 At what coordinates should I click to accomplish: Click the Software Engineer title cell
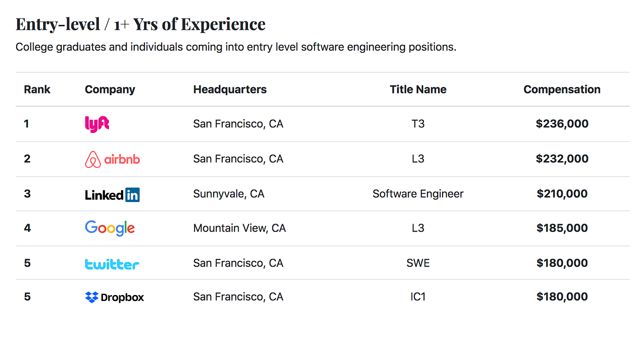tap(418, 194)
